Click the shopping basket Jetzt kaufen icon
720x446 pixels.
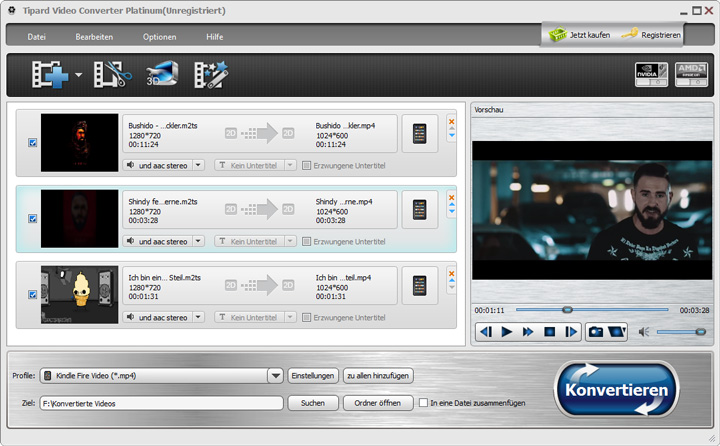(557, 34)
